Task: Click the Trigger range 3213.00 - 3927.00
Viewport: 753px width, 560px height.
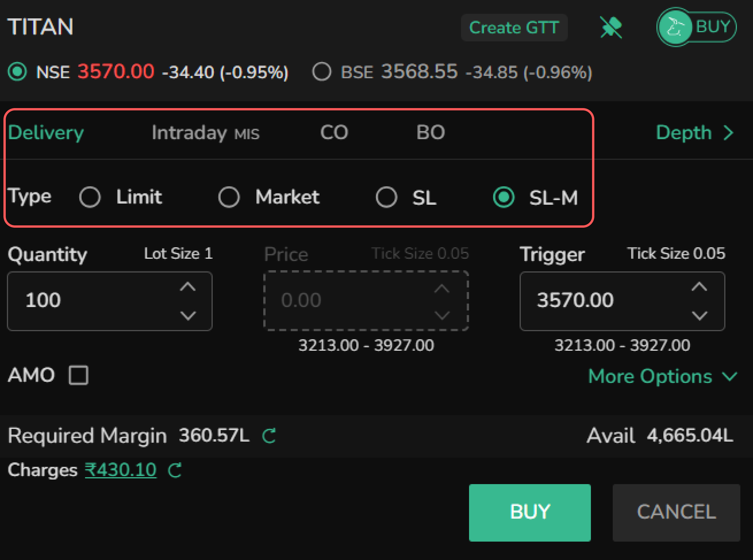Action: point(622,346)
